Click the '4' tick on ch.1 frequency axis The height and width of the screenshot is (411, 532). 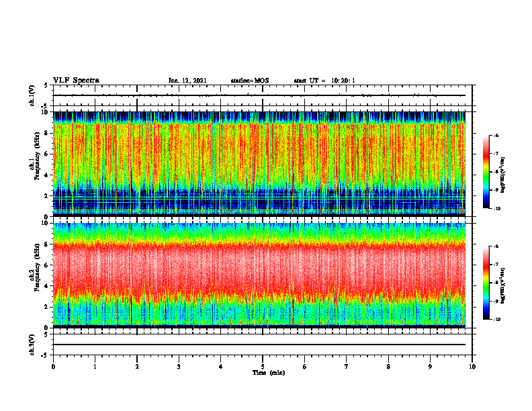coord(46,175)
